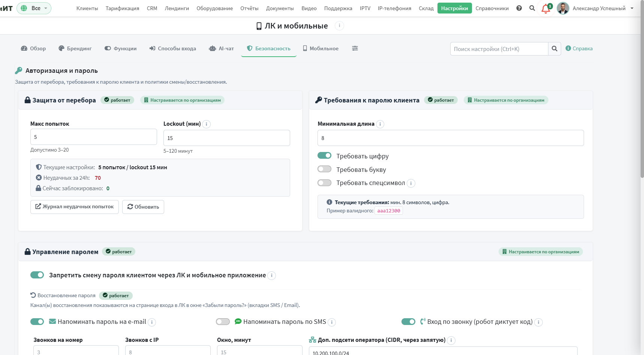Viewport: 644px width, 355px height.
Task: Toggle Вход по звонку switch
Action: pyautogui.click(x=408, y=322)
